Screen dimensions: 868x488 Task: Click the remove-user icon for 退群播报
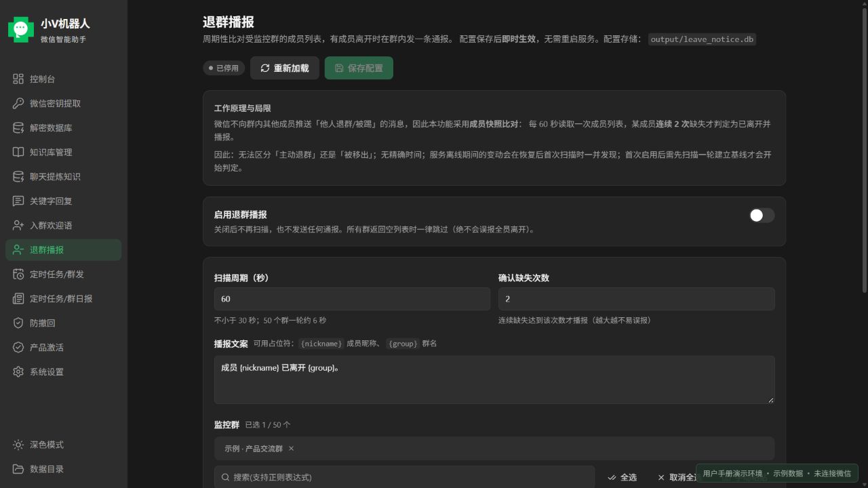pos(18,250)
